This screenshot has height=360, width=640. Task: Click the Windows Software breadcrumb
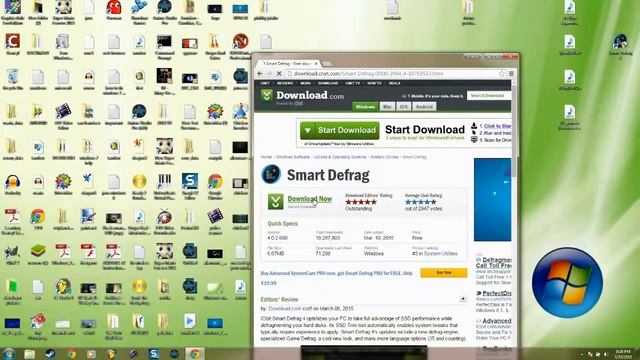(293, 157)
